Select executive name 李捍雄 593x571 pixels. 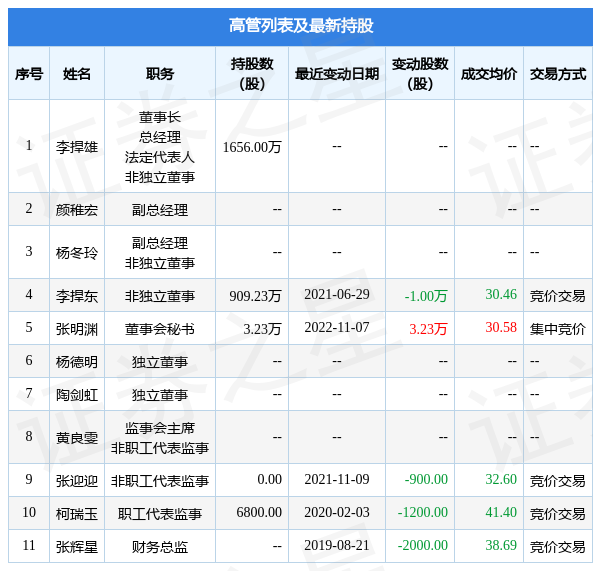click(x=77, y=147)
